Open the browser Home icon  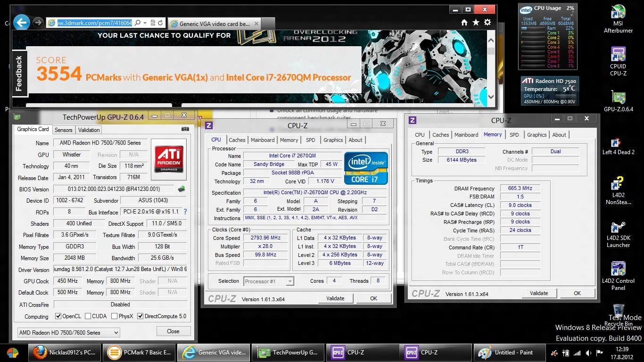pyautogui.click(x=464, y=22)
